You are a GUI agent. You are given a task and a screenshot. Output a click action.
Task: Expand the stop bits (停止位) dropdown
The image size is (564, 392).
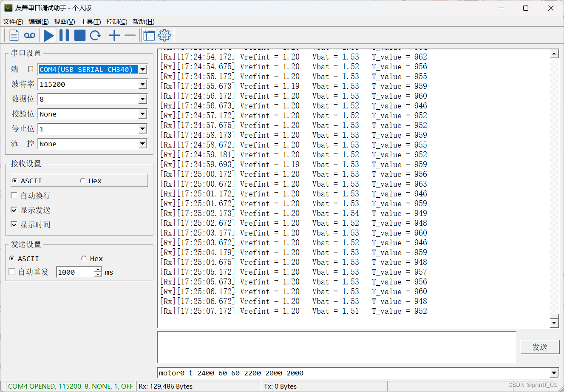143,129
